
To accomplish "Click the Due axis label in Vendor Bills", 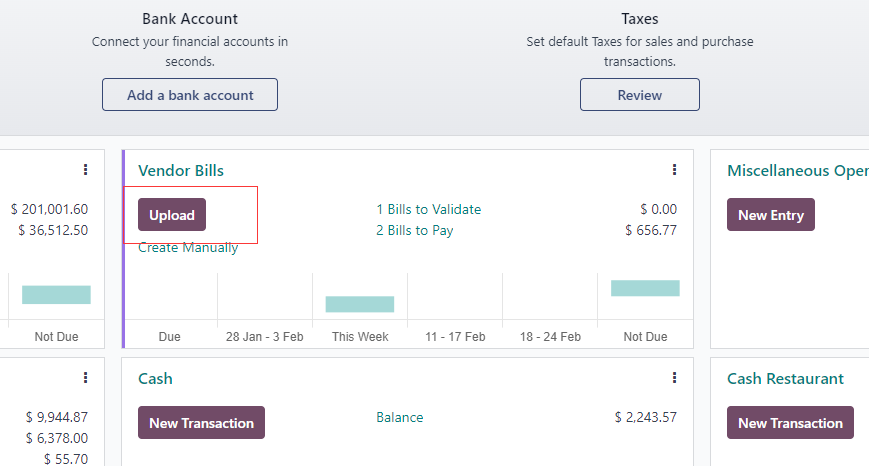I will pos(170,336).
